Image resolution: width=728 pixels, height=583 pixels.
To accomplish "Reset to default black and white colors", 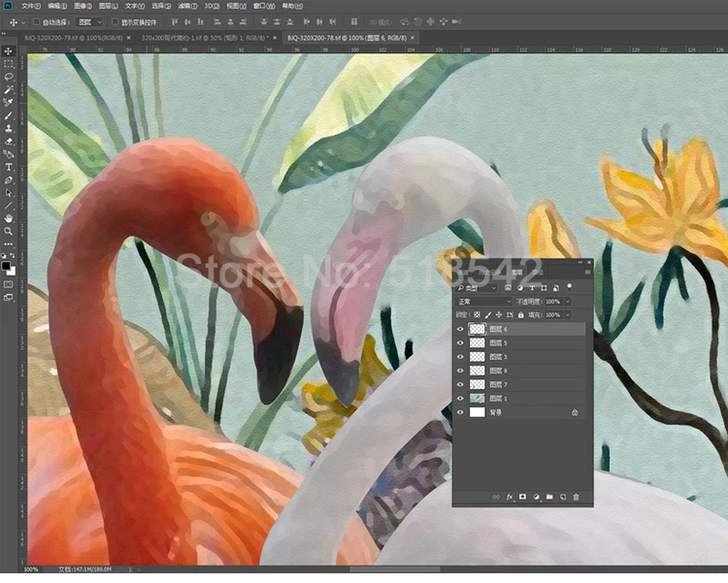I will pos(4,256).
